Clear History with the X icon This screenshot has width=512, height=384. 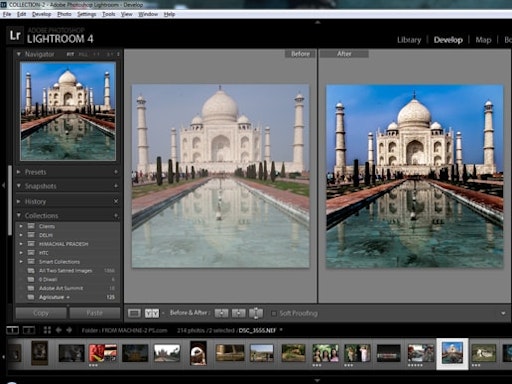pos(116,201)
